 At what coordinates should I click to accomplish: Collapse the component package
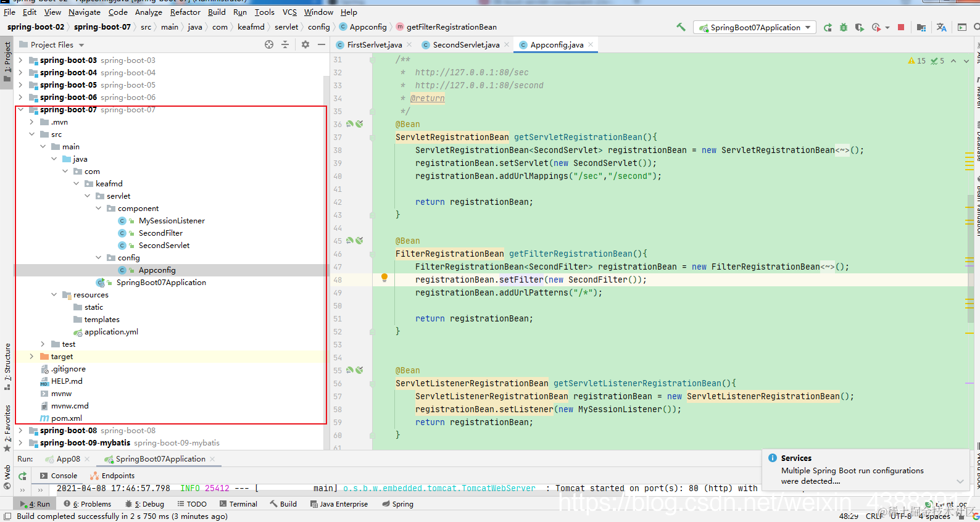point(99,209)
